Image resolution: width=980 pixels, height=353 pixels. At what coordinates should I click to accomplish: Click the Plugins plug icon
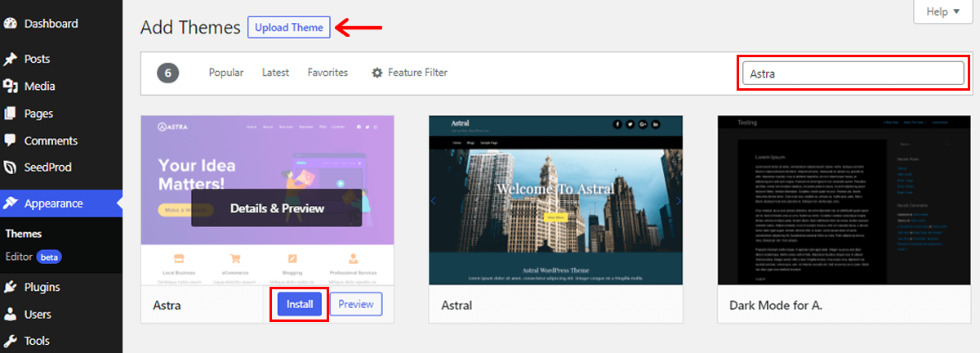11,287
